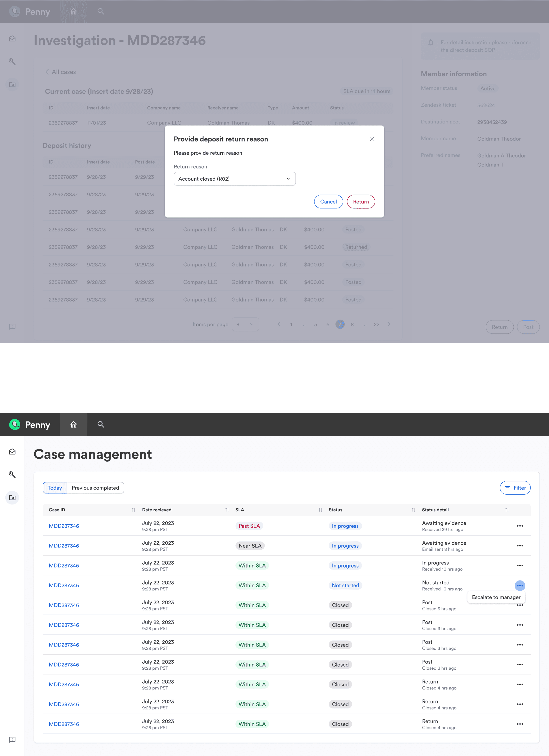
Task: Switch to the Today tab
Action: (x=55, y=488)
